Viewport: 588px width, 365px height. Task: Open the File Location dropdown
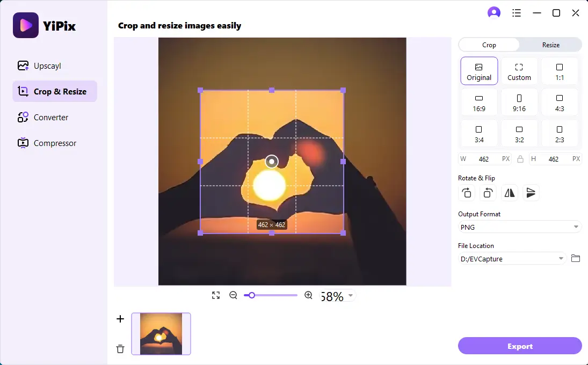(x=512, y=259)
